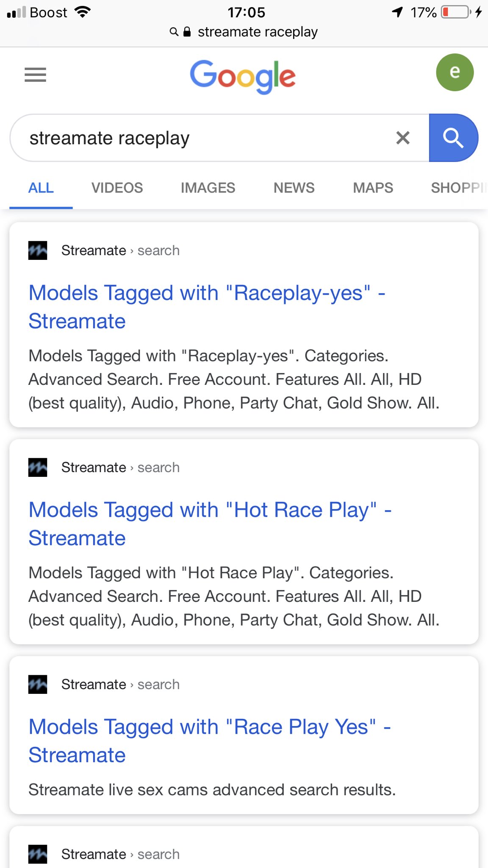This screenshot has height=868, width=488.
Task: Open 'Models Tagged with "Raceplay-yes"' result link
Action: (x=207, y=307)
